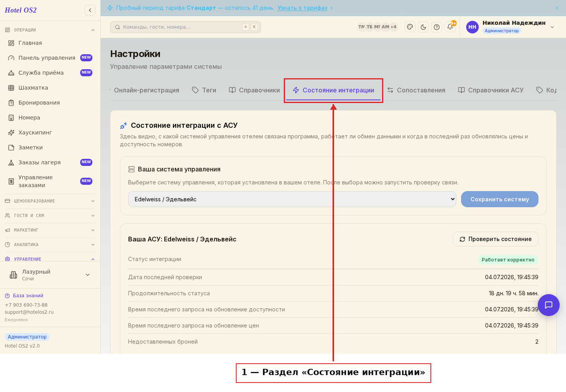Click the Работает корректно status badge
The width and height of the screenshot is (566, 392).
[508, 260]
